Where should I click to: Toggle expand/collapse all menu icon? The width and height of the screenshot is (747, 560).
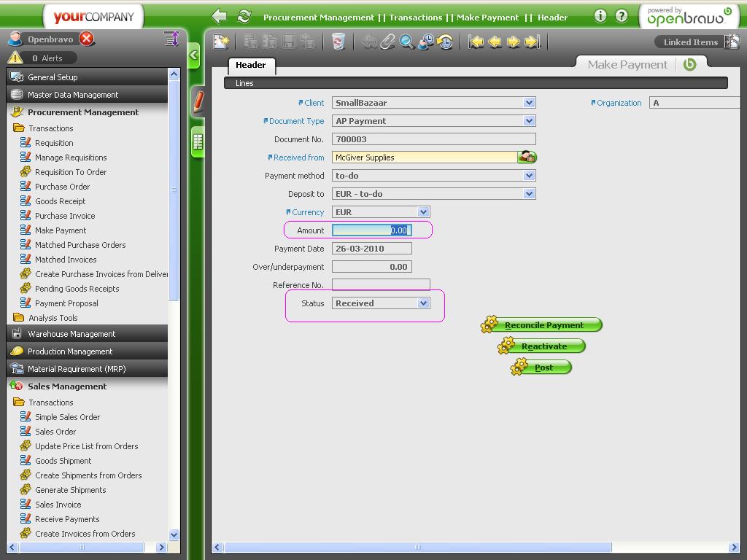(171, 39)
